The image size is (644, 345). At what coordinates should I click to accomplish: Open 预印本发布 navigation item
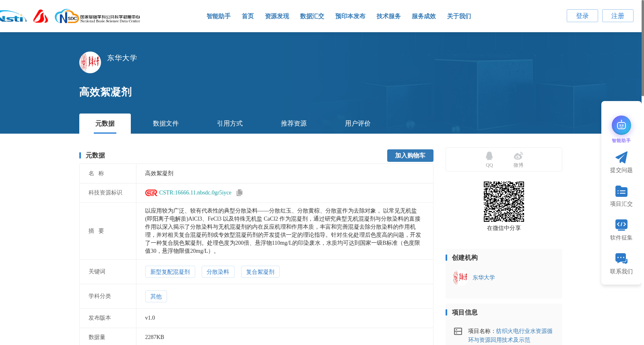(350, 16)
